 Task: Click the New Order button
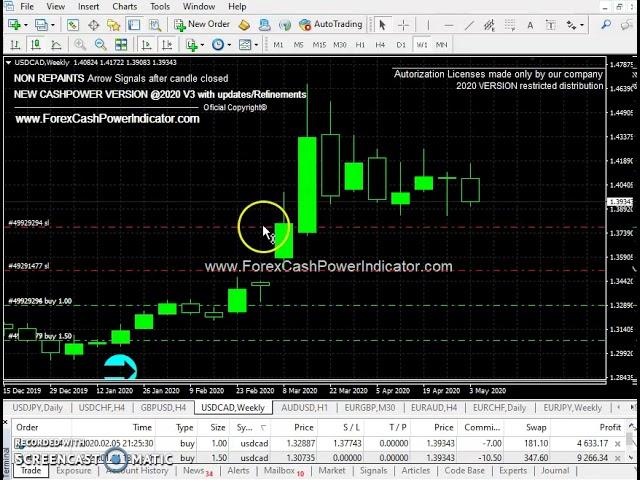[x=202, y=24]
